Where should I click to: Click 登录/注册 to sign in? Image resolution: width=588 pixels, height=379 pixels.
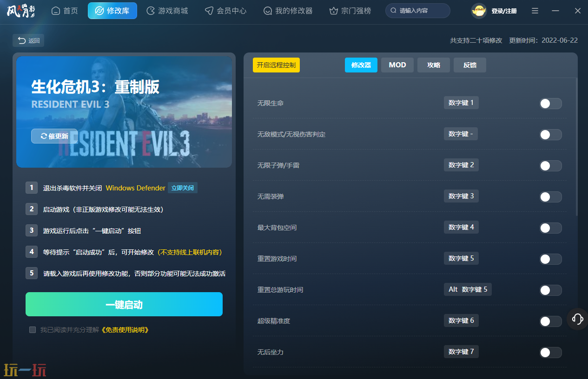(504, 11)
